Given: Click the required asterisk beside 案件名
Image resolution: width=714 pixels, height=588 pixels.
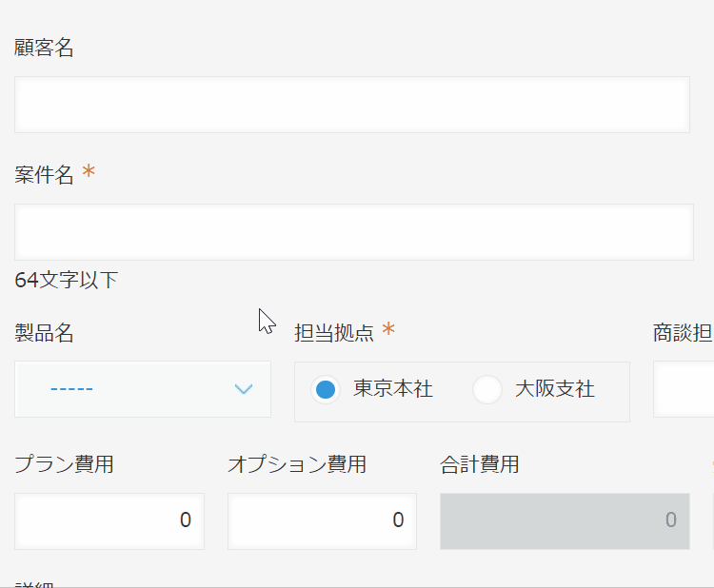Looking at the screenshot, I should click(x=89, y=173).
